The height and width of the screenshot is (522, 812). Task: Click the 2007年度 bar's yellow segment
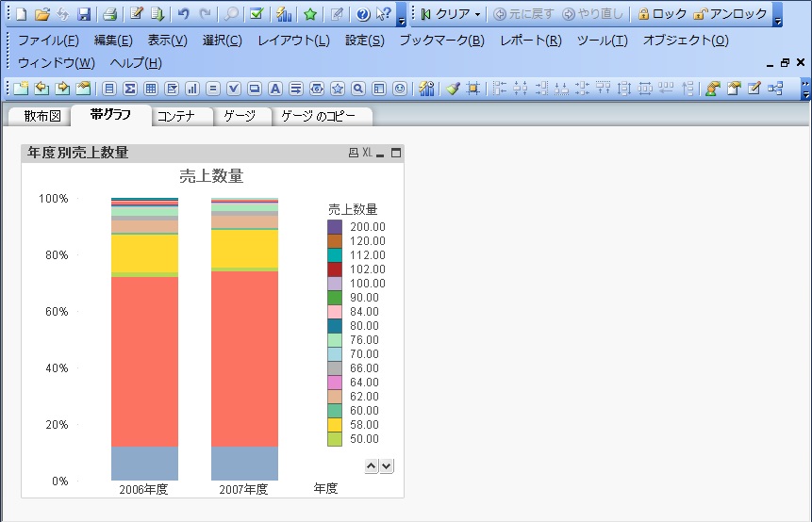click(x=244, y=249)
